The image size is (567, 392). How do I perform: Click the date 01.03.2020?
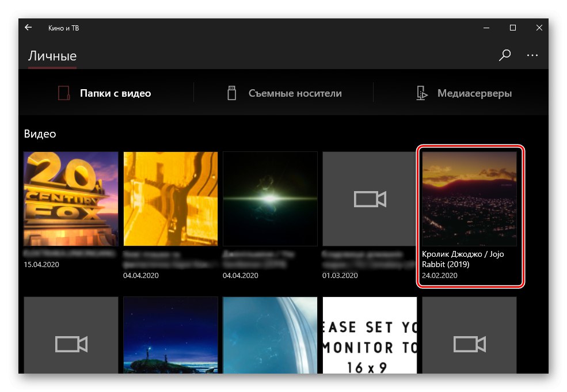(x=340, y=275)
